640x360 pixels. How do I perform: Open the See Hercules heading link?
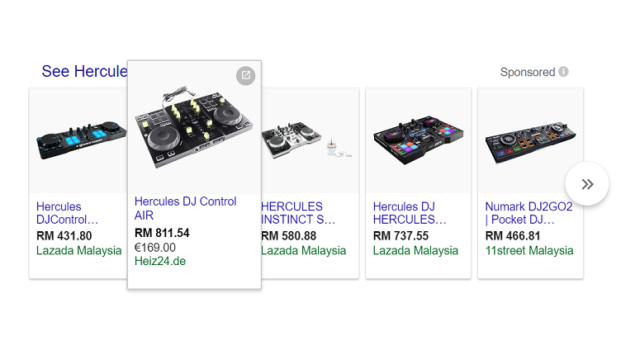click(84, 71)
